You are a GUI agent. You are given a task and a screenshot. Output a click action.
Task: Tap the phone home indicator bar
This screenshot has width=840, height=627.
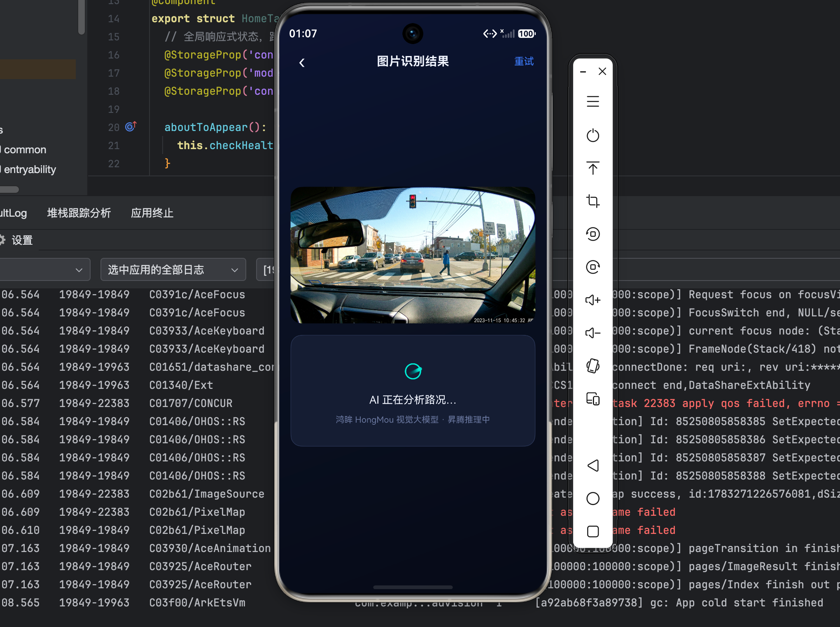(x=413, y=587)
